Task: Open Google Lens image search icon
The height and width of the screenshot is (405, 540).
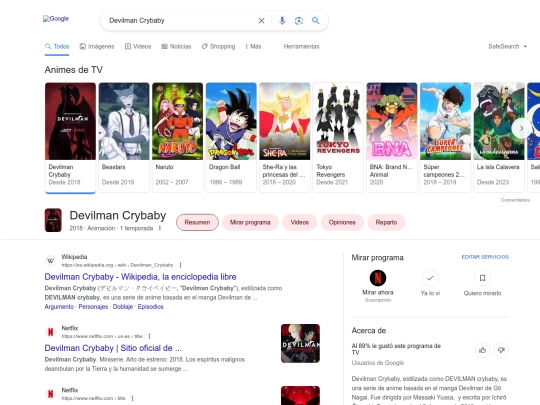Action: 299,21
